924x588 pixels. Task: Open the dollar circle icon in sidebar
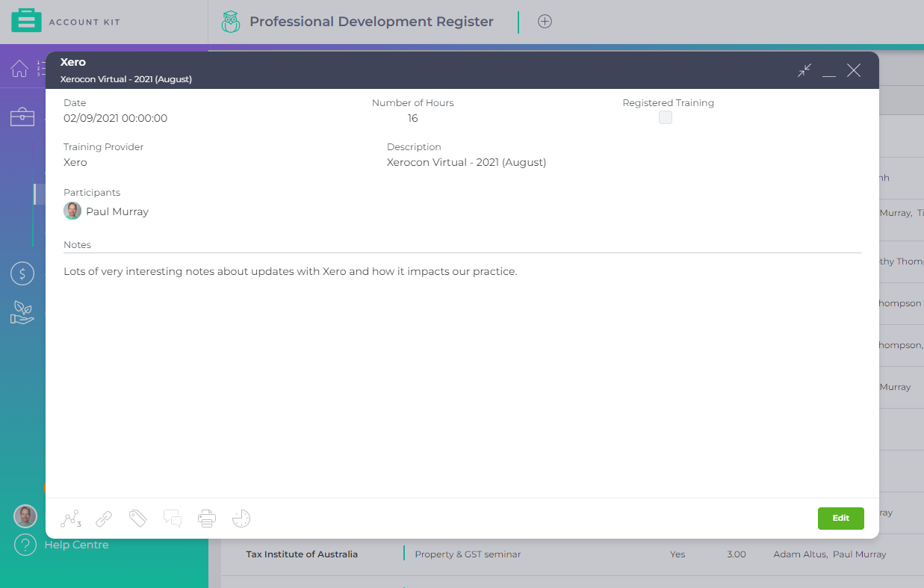click(22, 273)
